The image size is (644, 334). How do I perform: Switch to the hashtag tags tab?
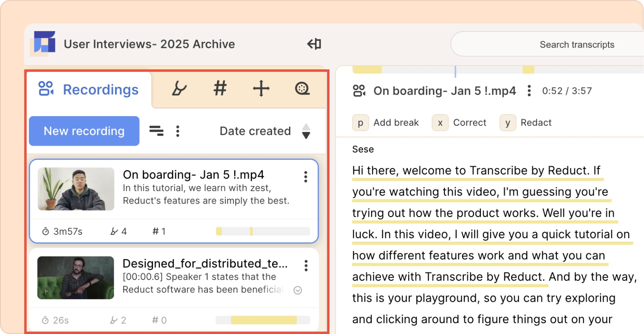click(x=220, y=88)
